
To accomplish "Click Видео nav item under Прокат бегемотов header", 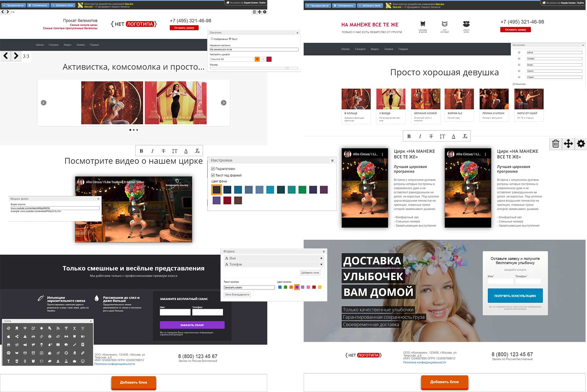I will point(67,45).
